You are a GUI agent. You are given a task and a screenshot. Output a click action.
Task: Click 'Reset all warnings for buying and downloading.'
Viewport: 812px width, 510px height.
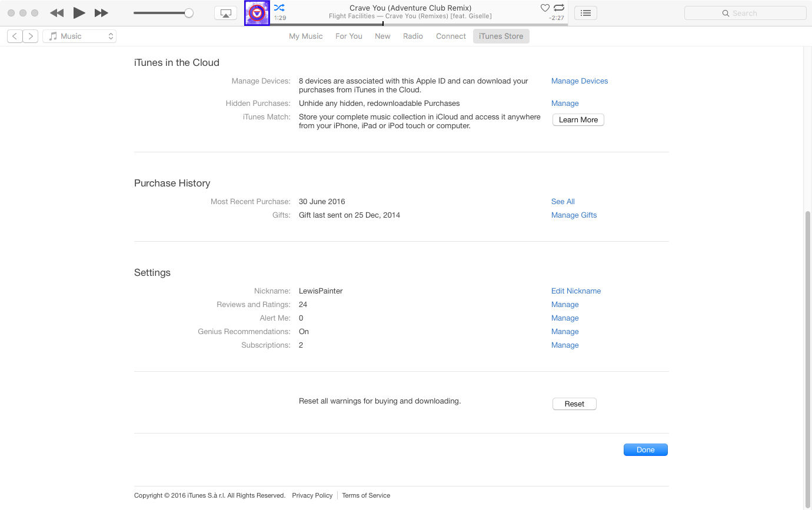(x=380, y=401)
